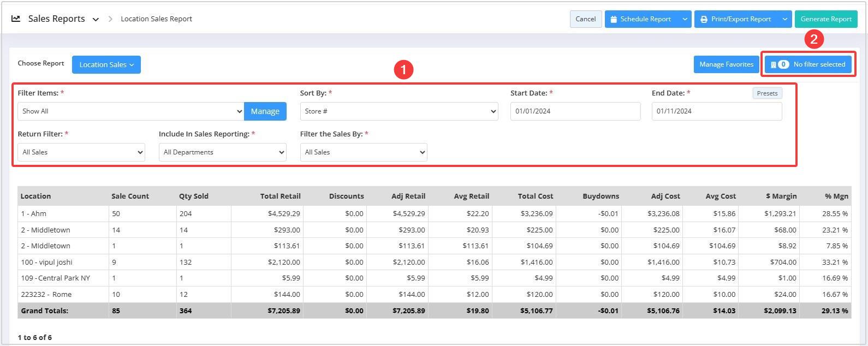Click the Start Date field 01/01/2024
Viewport: 868px width, 346px height.
575,111
